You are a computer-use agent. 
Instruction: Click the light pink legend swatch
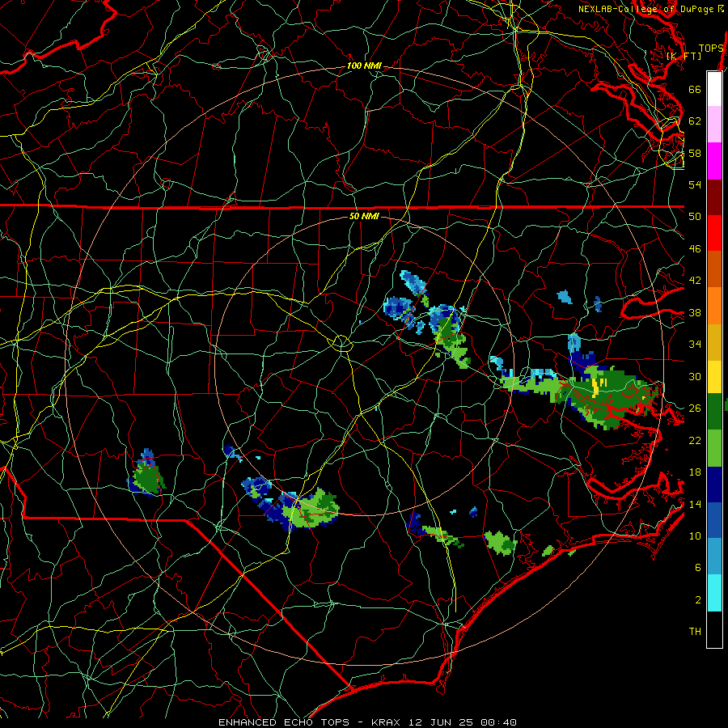(x=714, y=125)
